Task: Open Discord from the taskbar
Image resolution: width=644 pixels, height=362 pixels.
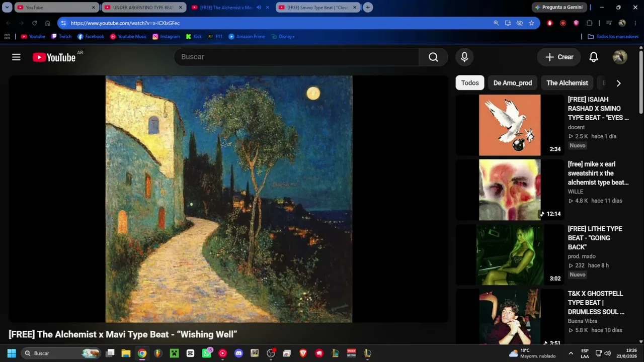Action: (x=238, y=353)
